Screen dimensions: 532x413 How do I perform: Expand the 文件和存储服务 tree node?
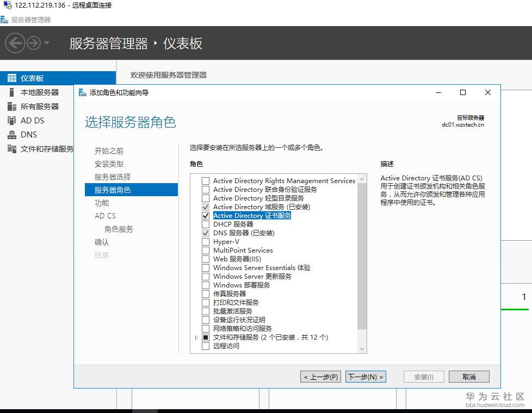click(x=196, y=337)
